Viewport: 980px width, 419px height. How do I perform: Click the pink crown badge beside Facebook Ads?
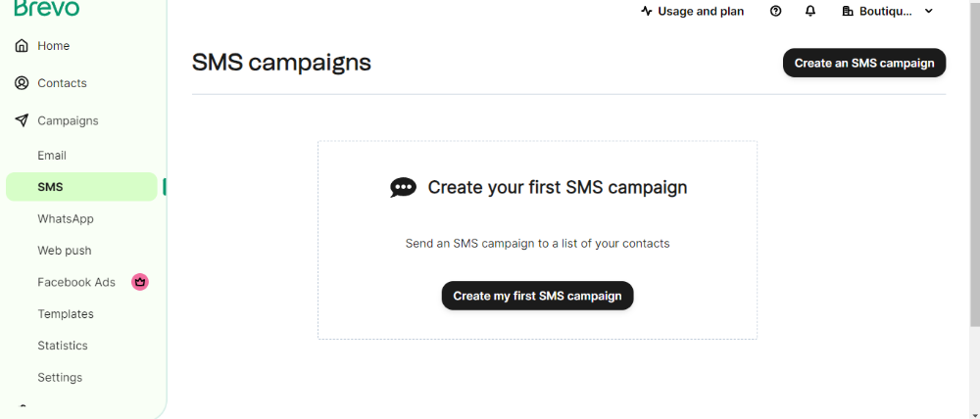[x=140, y=282]
